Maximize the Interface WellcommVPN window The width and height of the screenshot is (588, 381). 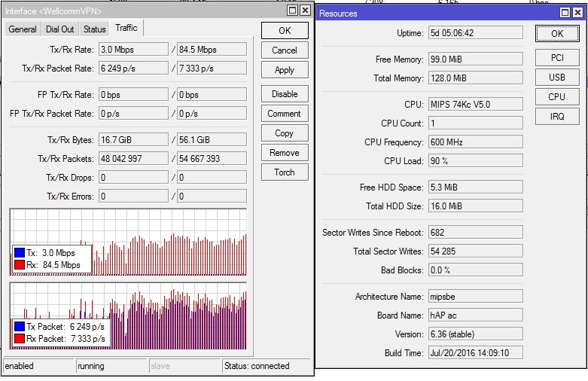293,11
